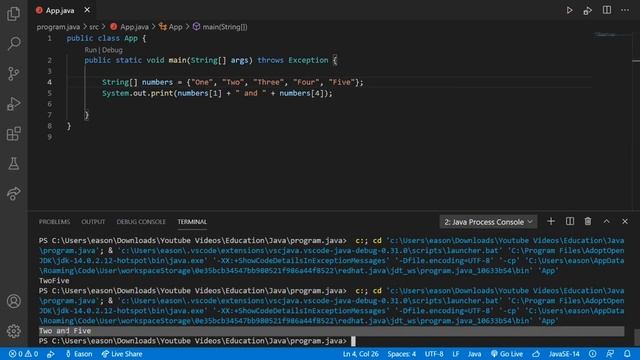Open the Manage gear menu
The height and width of the screenshot is (360, 640).
tap(13, 331)
